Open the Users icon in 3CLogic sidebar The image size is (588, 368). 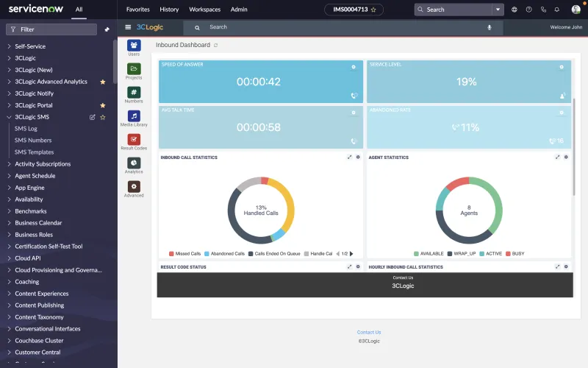(134, 46)
